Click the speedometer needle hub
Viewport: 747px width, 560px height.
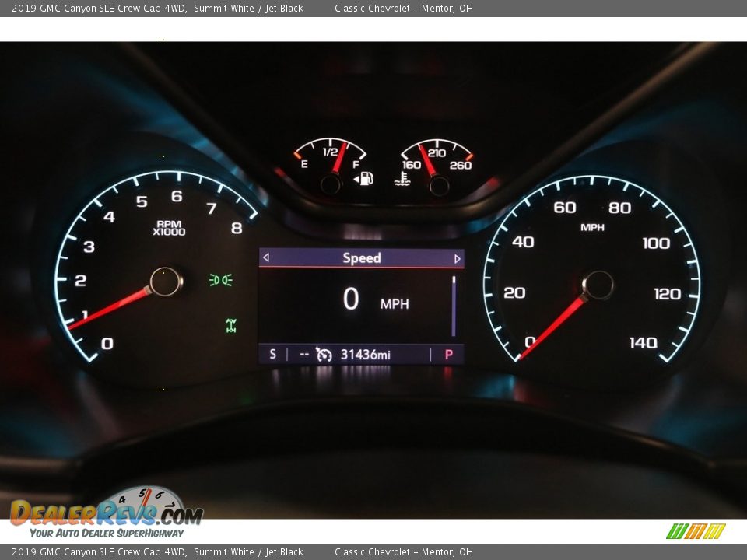598,285
